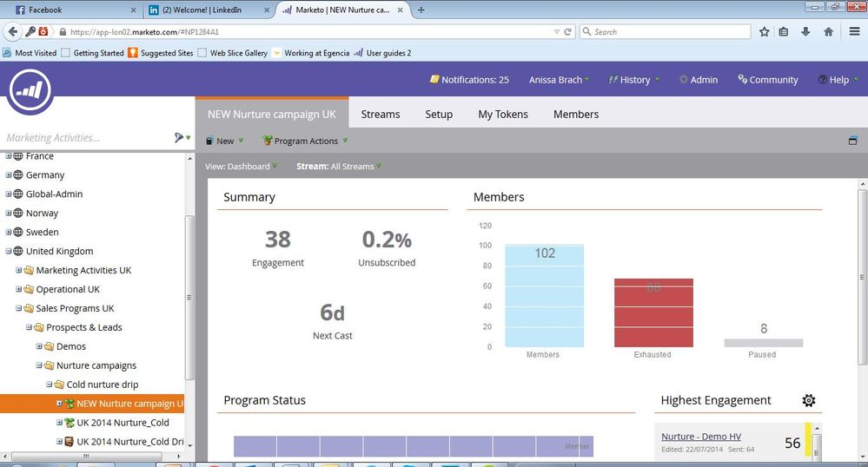This screenshot has width=868, height=467.
Task: Open the Members tab
Action: pyautogui.click(x=576, y=114)
